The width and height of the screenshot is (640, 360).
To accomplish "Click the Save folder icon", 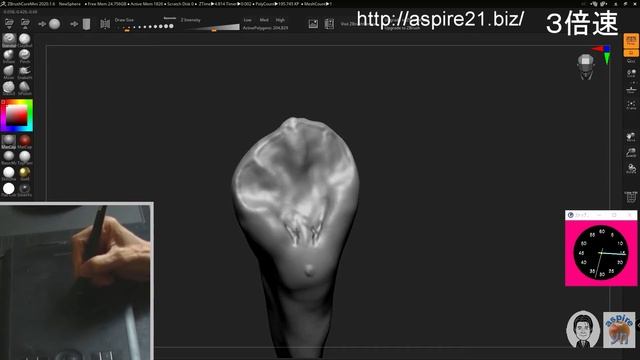I will click(25, 23).
